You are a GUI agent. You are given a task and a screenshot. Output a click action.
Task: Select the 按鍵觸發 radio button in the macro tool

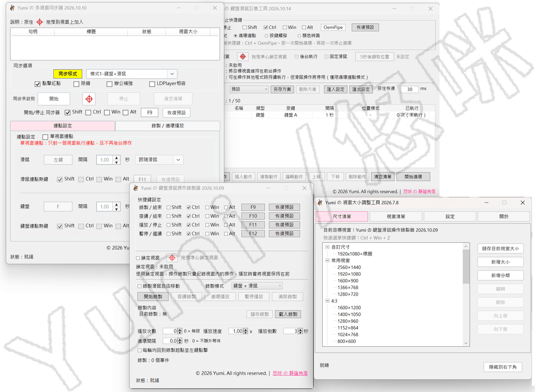pos(266,36)
